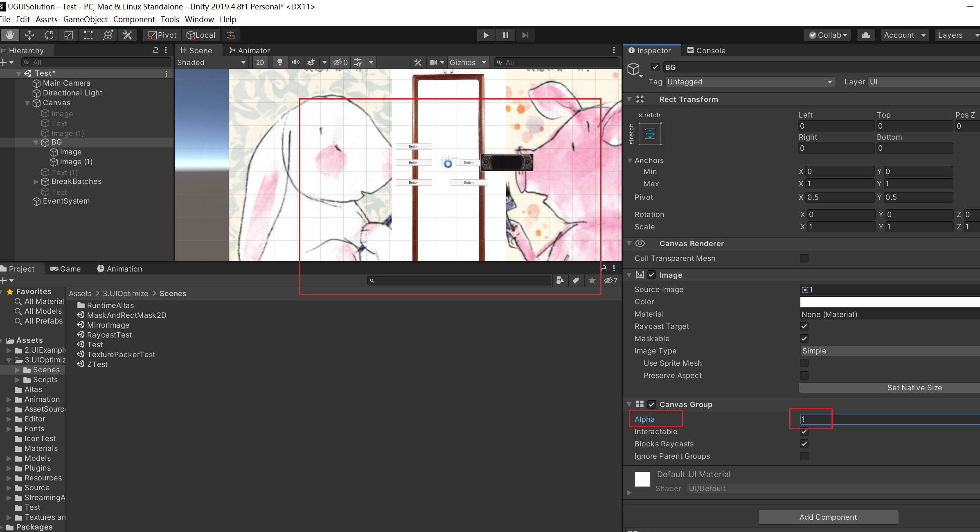Image resolution: width=980 pixels, height=532 pixels.
Task: Select the Rect tool
Action: 88,35
